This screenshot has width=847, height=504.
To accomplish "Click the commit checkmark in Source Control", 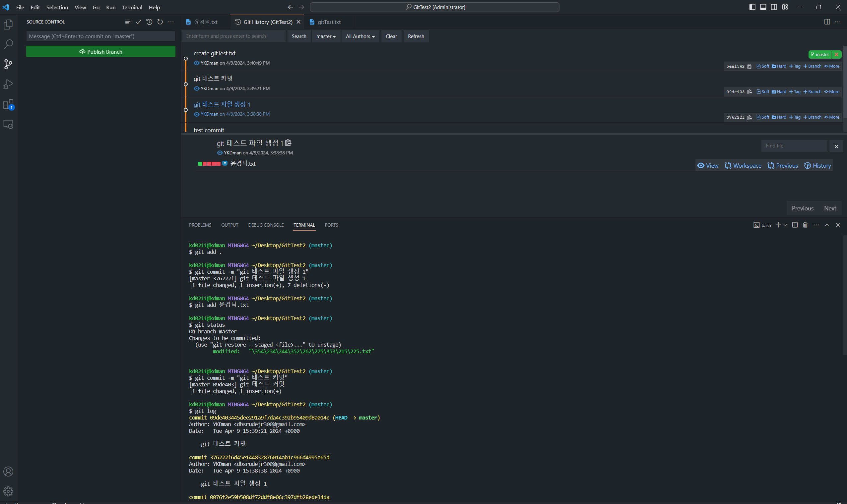I will (138, 22).
